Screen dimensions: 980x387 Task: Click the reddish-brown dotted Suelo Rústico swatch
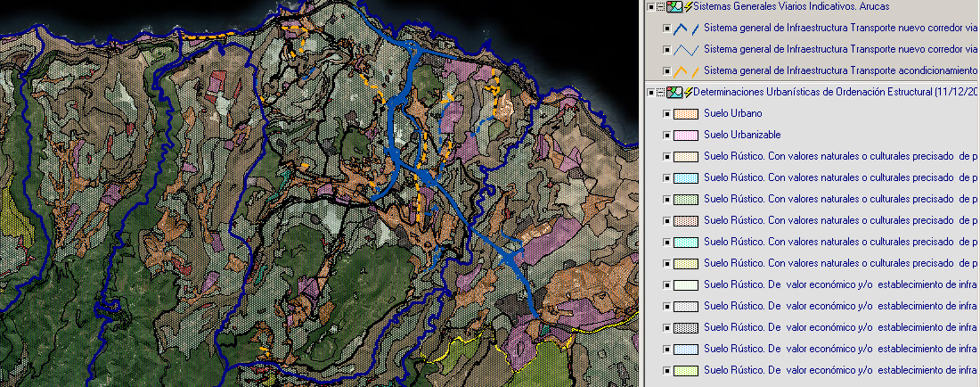tap(686, 220)
